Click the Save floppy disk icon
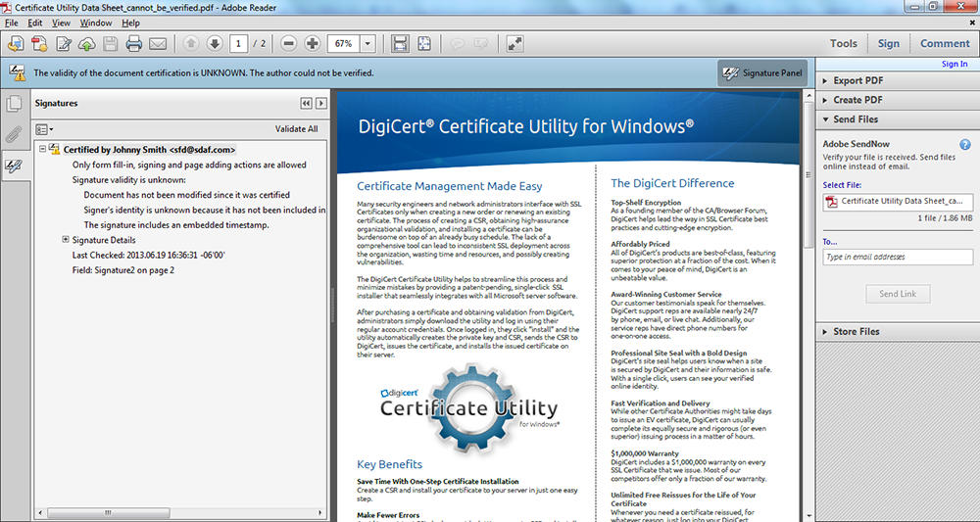This screenshot has width=980, height=522. tap(111, 44)
